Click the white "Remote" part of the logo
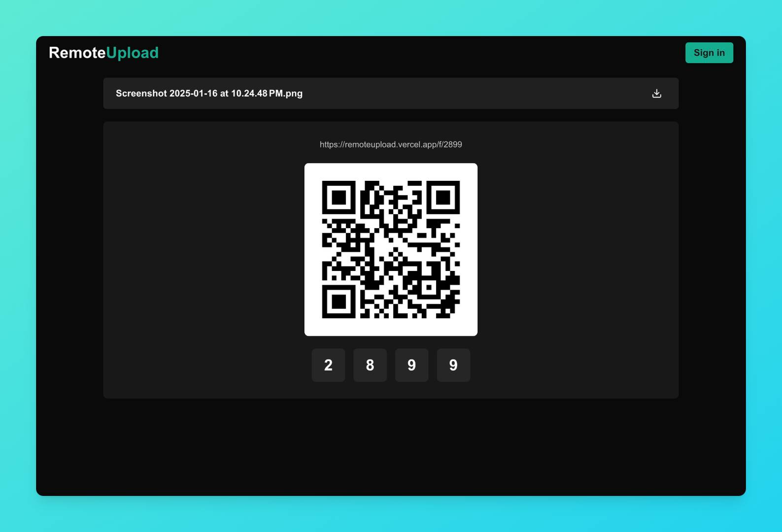Screen dimensions: 782x532 (x=77, y=53)
